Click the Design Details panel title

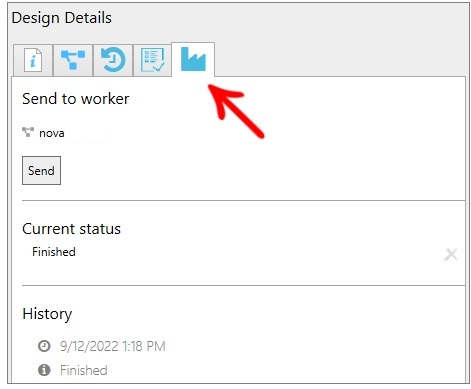[62, 18]
